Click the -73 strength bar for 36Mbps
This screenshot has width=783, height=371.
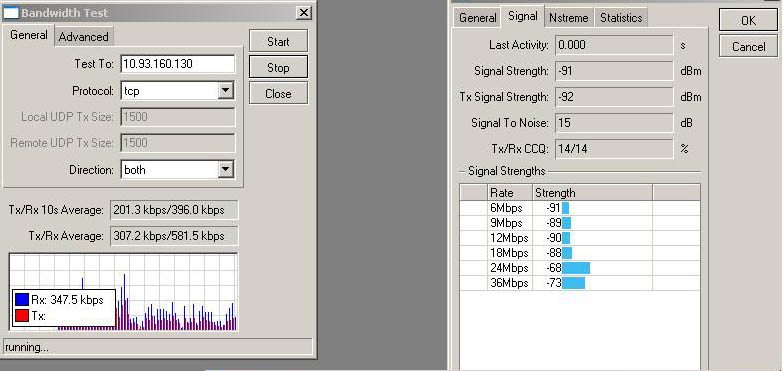point(573,283)
